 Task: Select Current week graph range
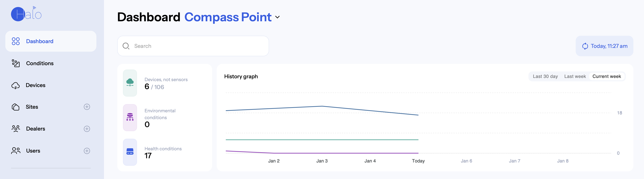point(607,76)
